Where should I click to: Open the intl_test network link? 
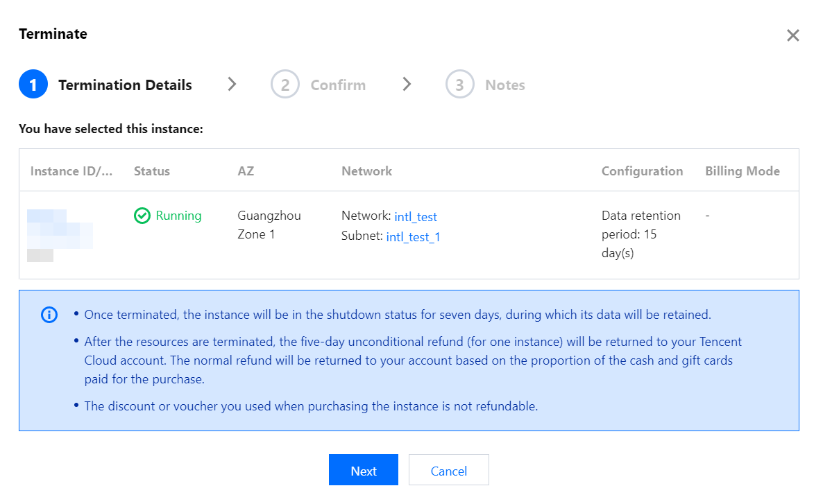[x=416, y=217]
